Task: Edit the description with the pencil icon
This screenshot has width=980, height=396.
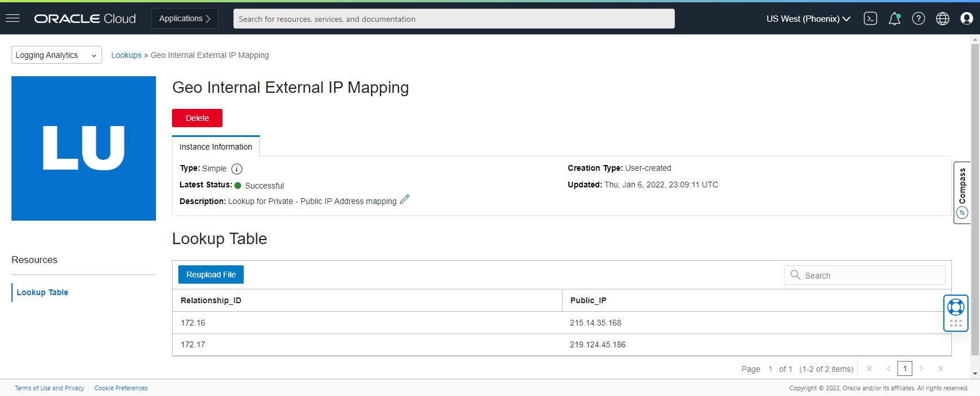Action: 405,199
